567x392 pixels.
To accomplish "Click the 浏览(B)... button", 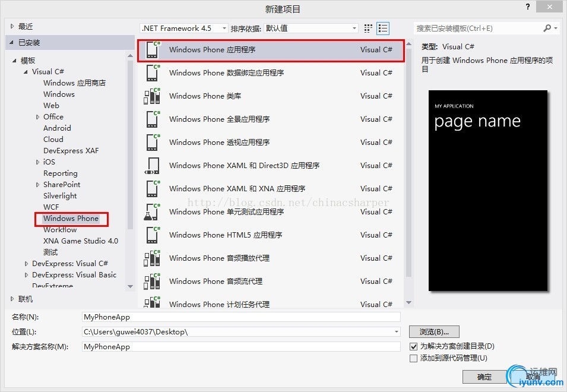I will [x=434, y=332].
